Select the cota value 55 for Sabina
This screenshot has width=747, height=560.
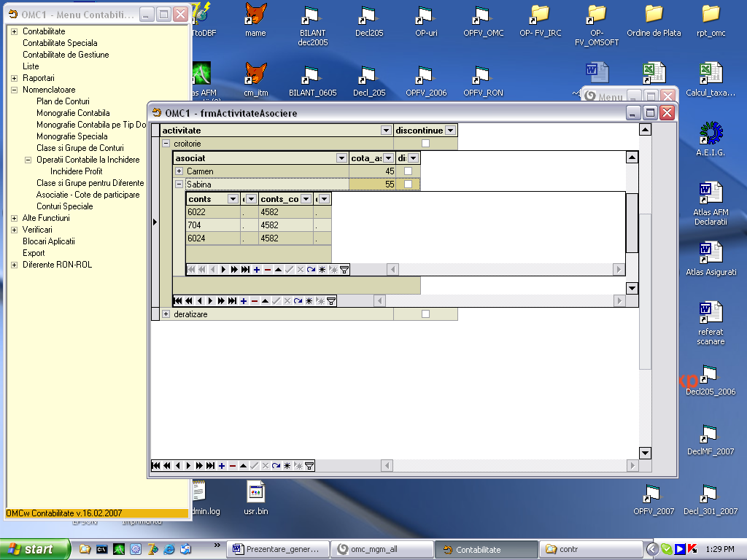point(371,184)
